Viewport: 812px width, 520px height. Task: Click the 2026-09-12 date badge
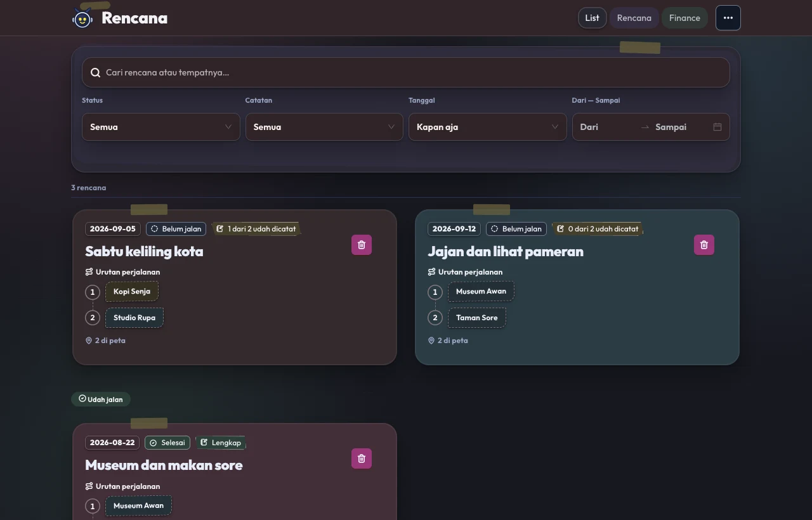click(454, 229)
